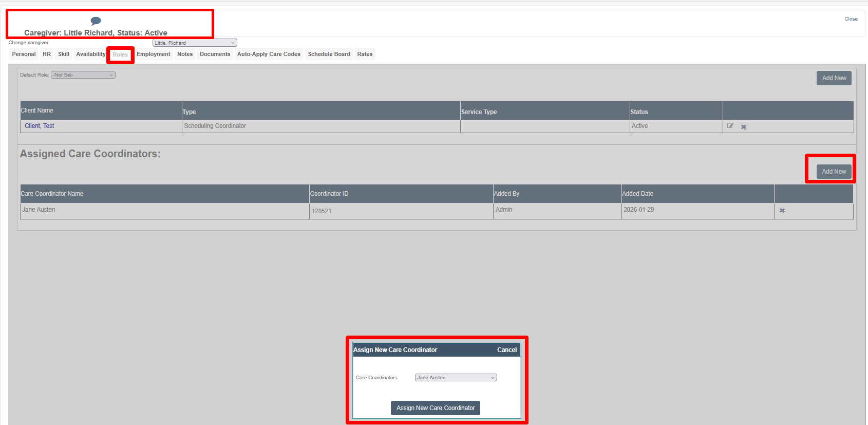868x425 pixels.
Task: Click the Caregiver: Little Richard title text
Action: click(x=96, y=33)
